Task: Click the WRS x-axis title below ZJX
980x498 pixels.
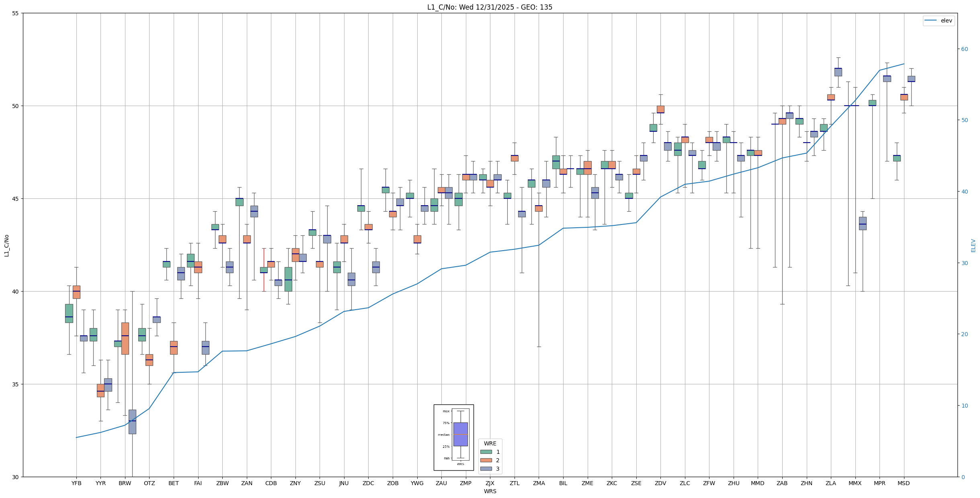Action: click(x=490, y=491)
